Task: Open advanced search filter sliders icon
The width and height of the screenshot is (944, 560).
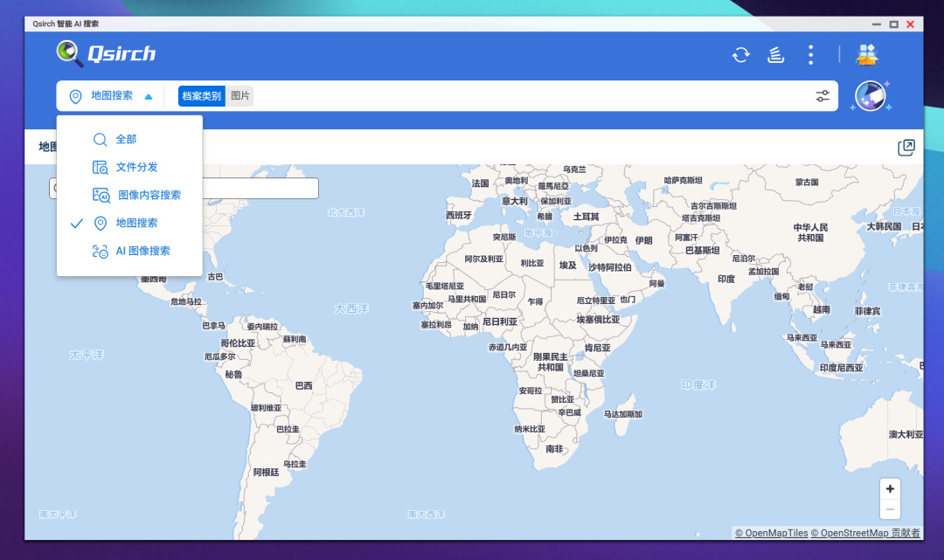Action: coord(823,96)
